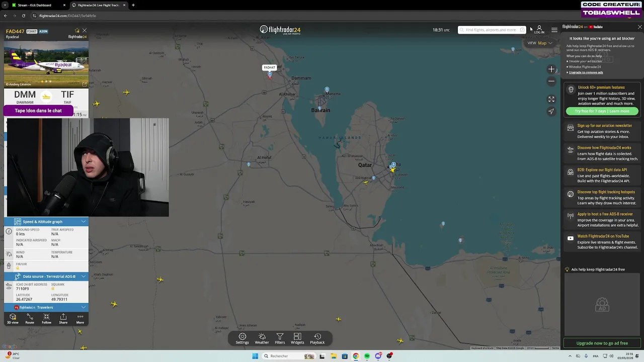The width and height of the screenshot is (644, 362).
Task: Zoom in on the map with plus
Action: (x=551, y=69)
